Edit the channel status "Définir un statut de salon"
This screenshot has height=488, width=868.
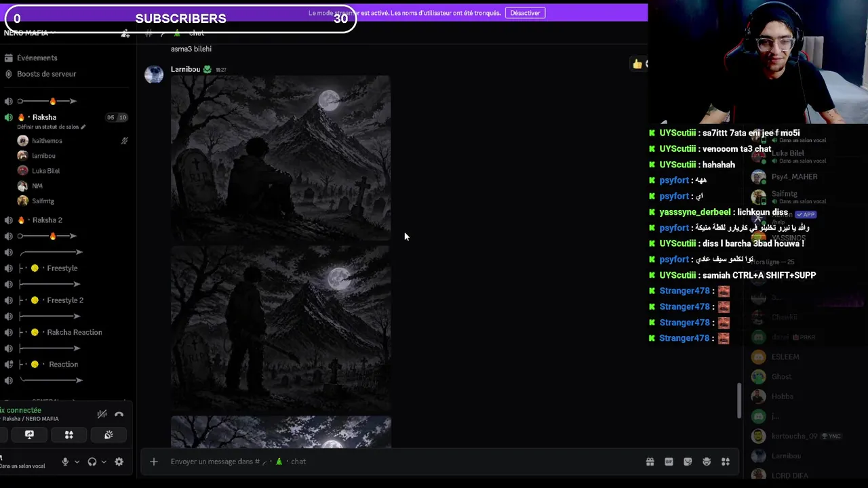pyautogui.click(x=51, y=127)
